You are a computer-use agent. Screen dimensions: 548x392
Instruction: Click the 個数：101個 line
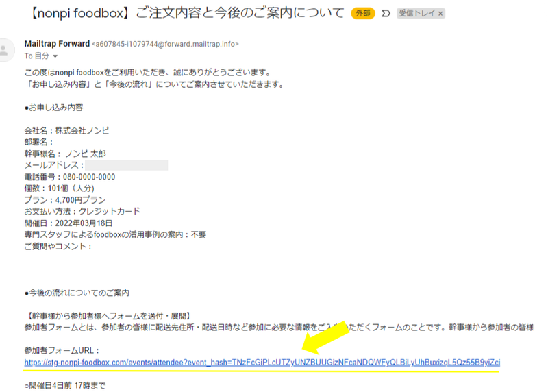click(59, 188)
